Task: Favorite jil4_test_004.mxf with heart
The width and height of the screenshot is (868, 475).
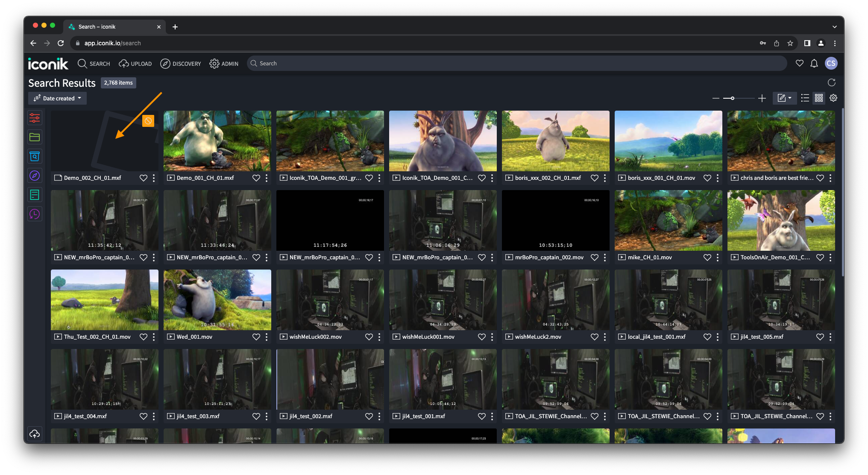Action: pos(144,416)
